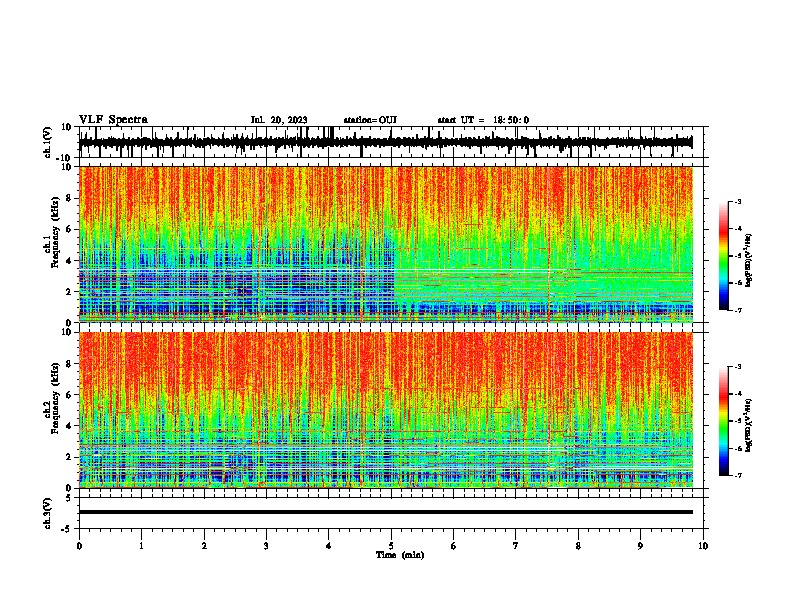Click the ch.2 spectrogram color bar
Screen dimensions: 792x612
723,421
